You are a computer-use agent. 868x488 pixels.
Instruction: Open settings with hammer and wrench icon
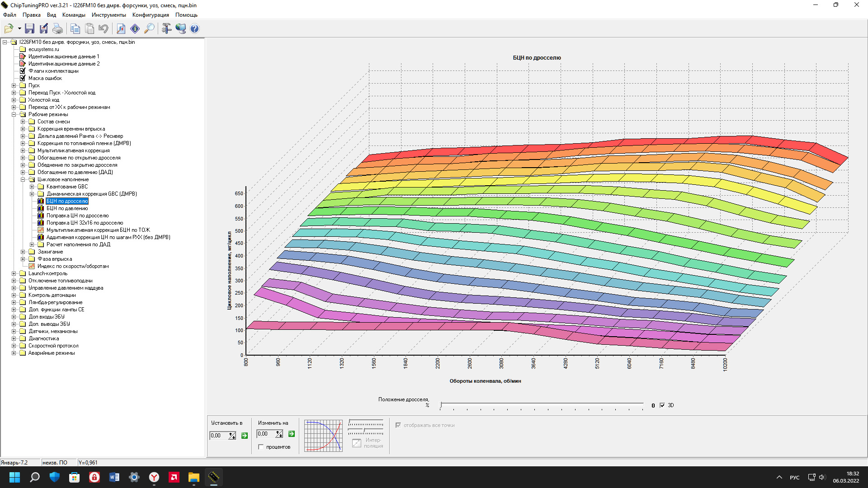pyautogui.click(x=166, y=29)
